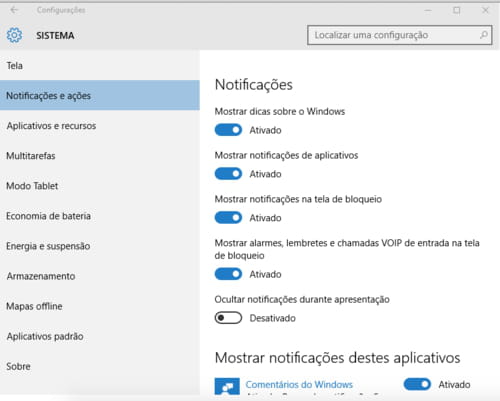Click the back arrow icon

(14, 10)
